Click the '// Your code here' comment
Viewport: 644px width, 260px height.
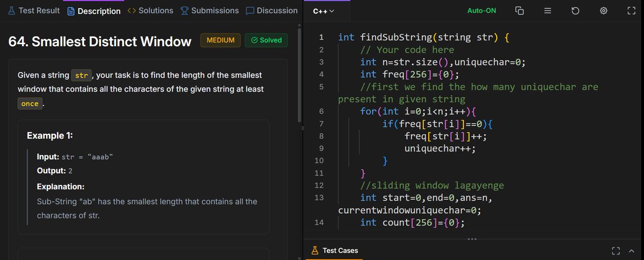[x=407, y=50]
